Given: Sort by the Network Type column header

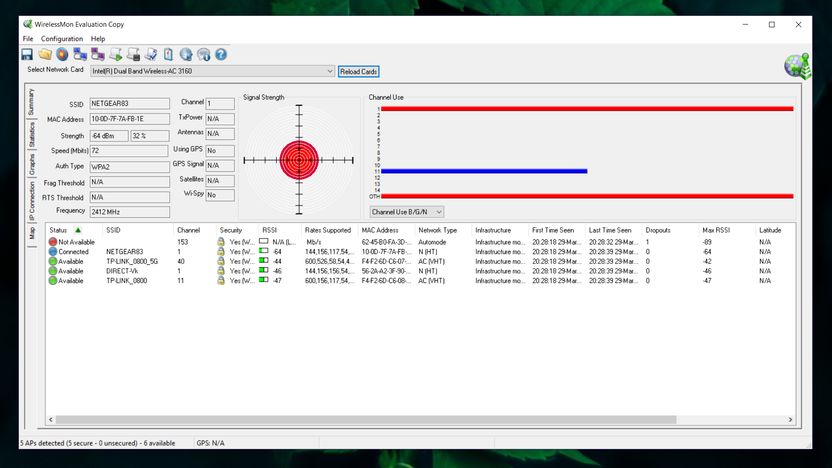Looking at the screenshot, I should click(438, 230).
